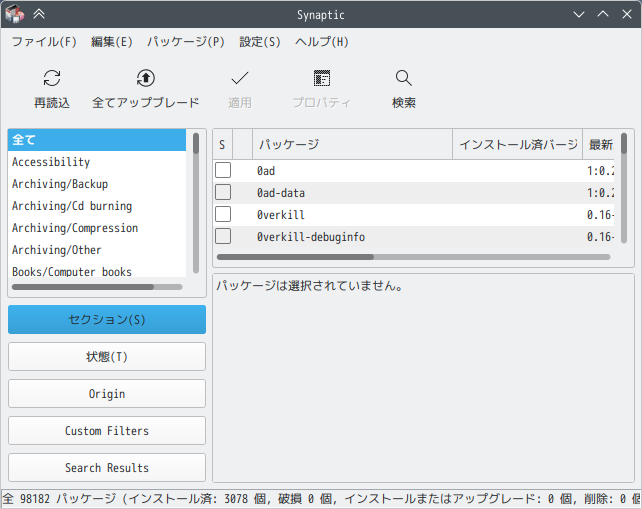642x509 pixels.
Task: Open the 編集(E) menu
Action: (112, 42)
